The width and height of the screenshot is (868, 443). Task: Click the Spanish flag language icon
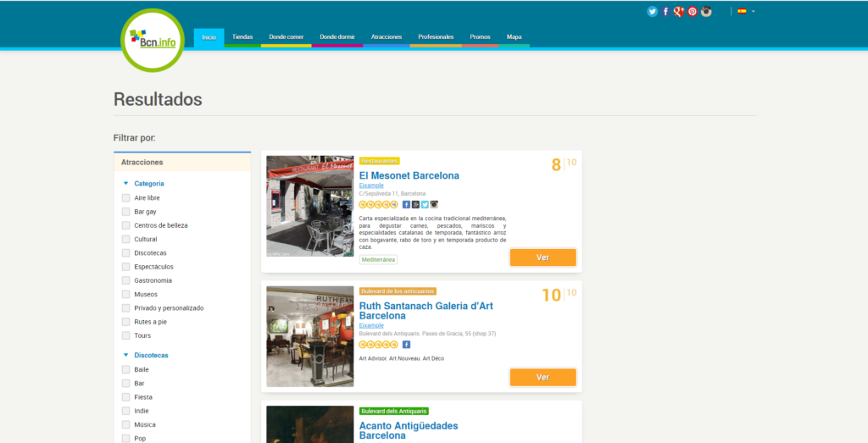[x=742, y=11]
